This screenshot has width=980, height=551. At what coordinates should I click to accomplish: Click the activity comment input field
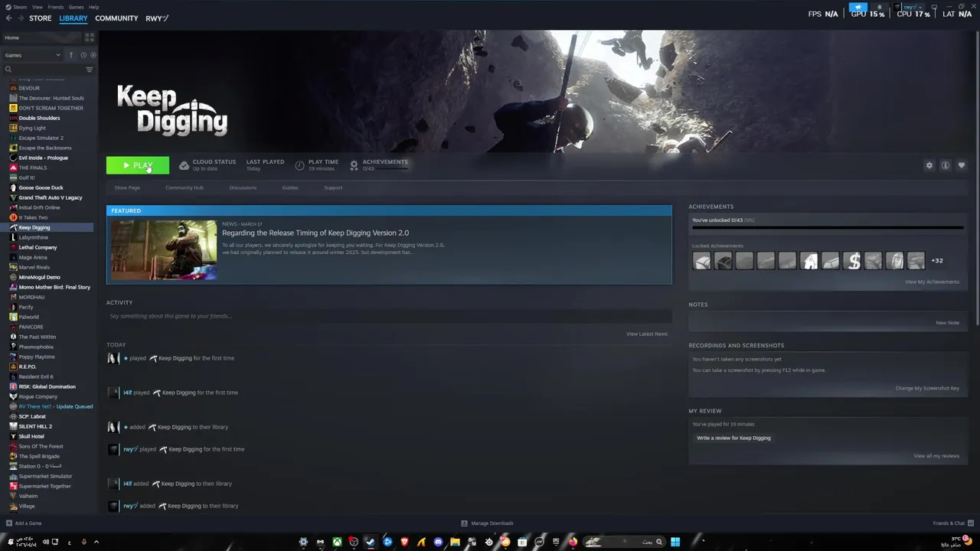pyautogui.click(x=389, y=316)
